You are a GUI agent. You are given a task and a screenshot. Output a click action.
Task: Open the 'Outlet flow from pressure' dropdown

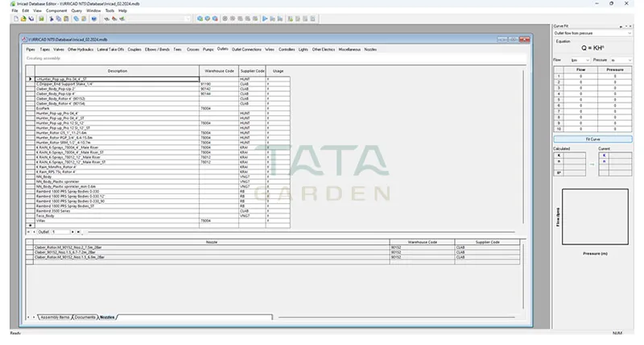(592, 33)
